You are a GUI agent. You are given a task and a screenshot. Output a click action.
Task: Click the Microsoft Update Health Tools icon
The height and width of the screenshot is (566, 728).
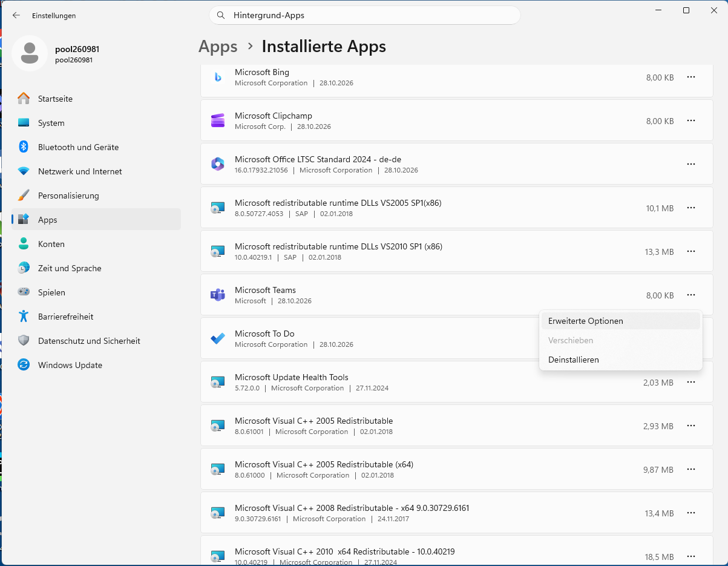218,382
